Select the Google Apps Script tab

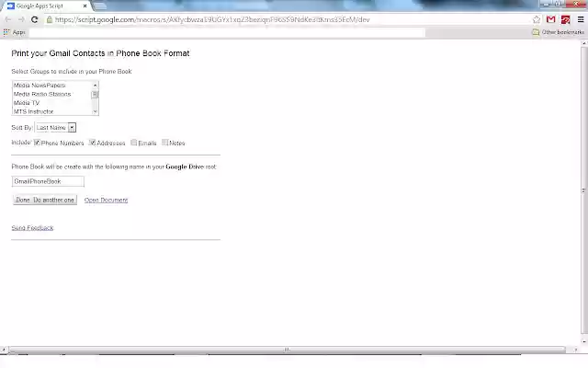click(45, 6)
